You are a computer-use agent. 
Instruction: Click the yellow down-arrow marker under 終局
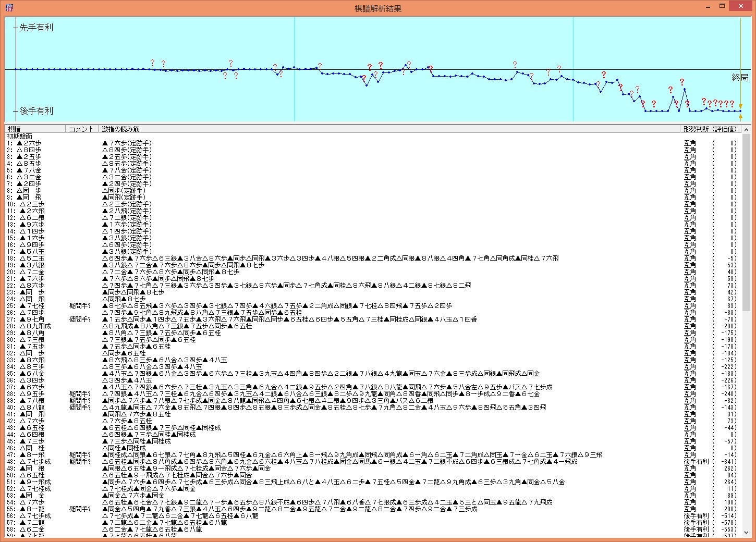(x=740, y=106)
